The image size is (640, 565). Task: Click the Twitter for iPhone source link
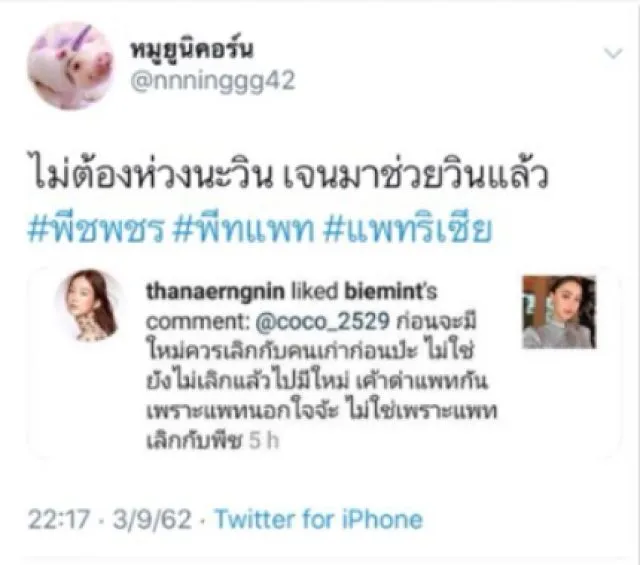coord(319,519)
